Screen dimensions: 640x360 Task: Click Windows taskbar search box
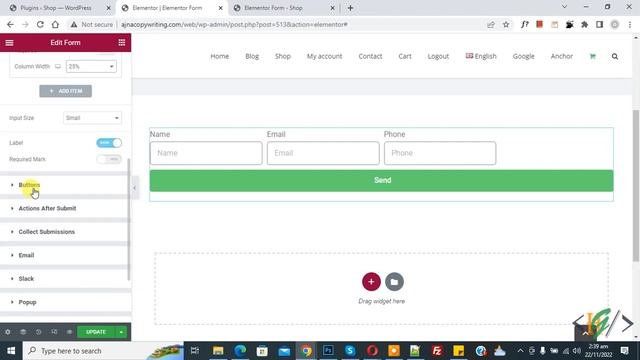tap(104, 351)
